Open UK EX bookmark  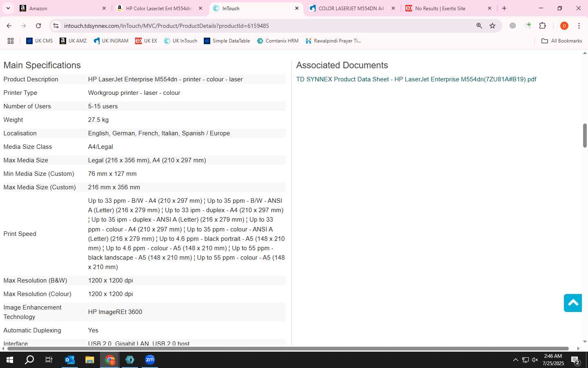click(146, 41)
